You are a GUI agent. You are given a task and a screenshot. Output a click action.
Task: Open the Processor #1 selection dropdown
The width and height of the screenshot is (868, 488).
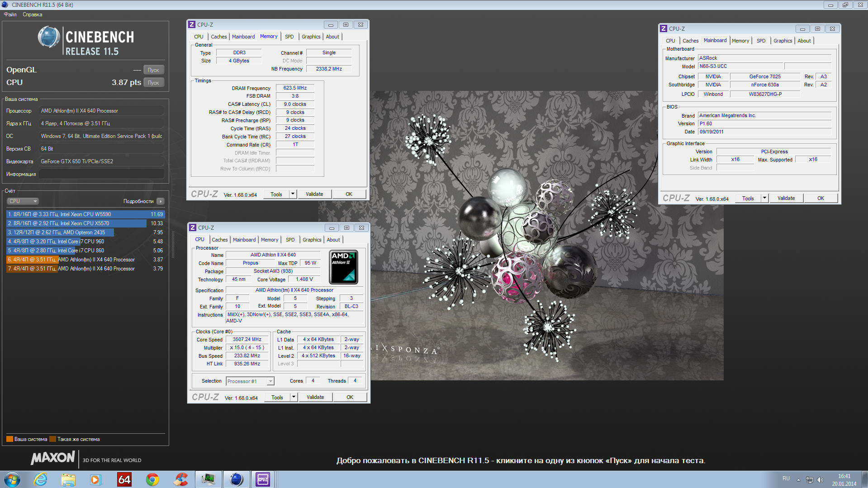pyautogui.click(x=250, y=381)
